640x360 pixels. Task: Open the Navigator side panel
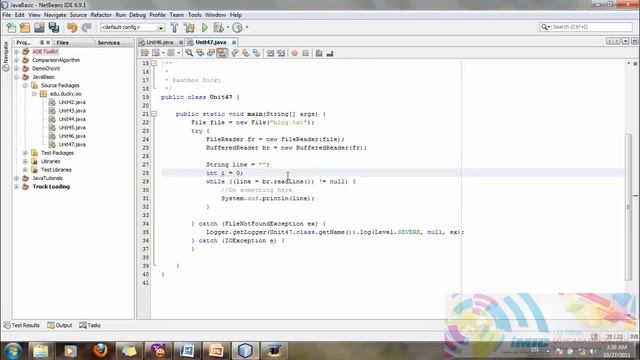[x=6, y=56]
